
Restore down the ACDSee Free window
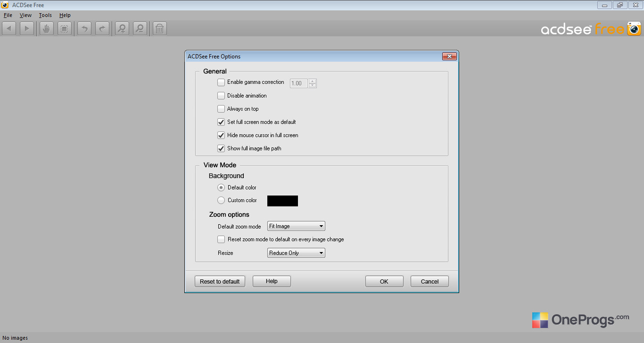pos(619,5)
